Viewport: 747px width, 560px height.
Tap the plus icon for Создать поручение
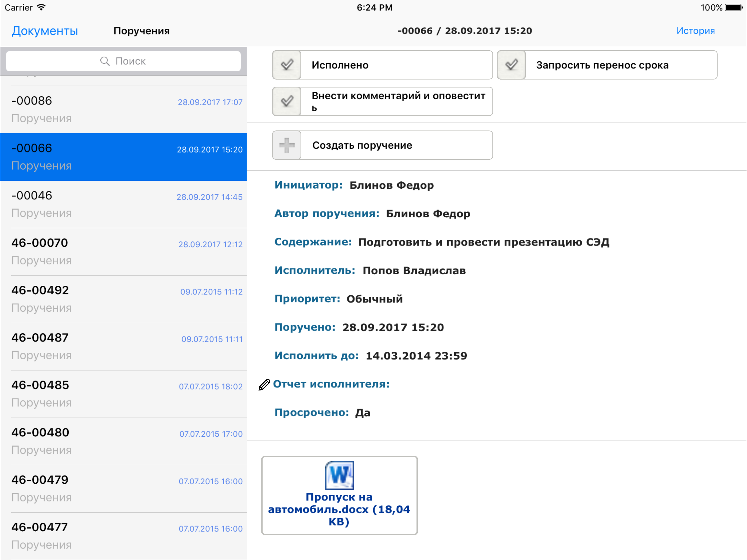pyautogui.click(x=287, y=145)
